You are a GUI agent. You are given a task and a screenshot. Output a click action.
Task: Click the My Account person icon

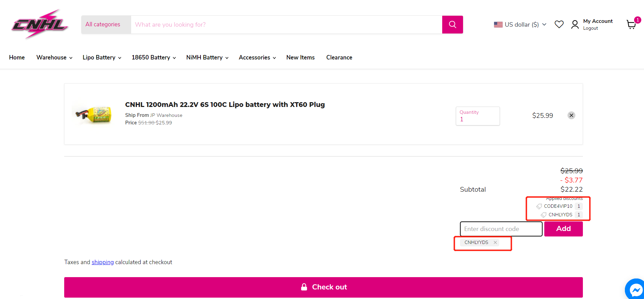pos(575,25)
